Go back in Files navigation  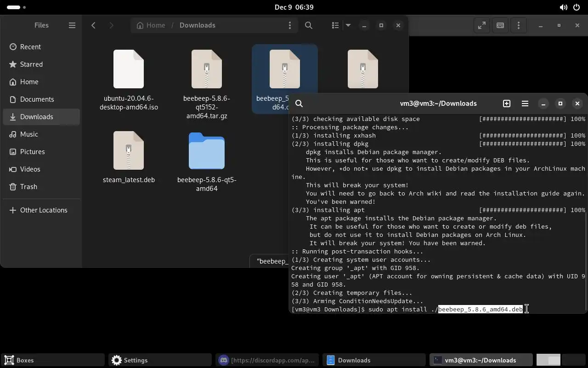(x=93, y=25)
